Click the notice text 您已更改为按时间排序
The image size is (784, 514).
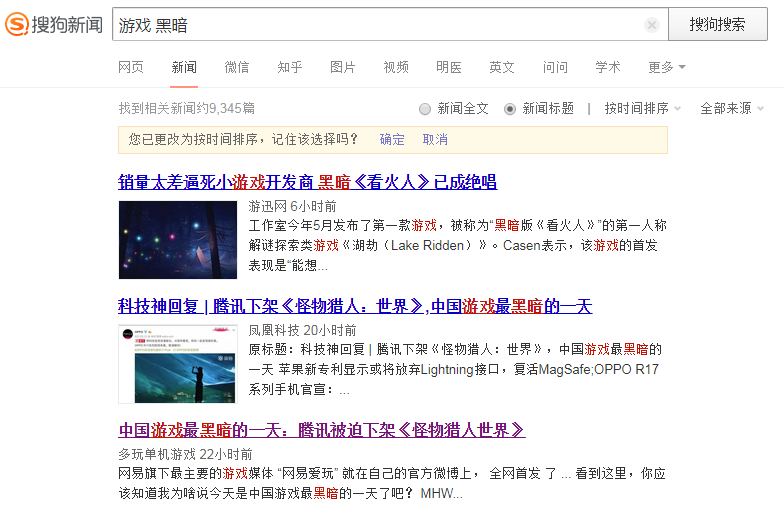pos(243,139)
